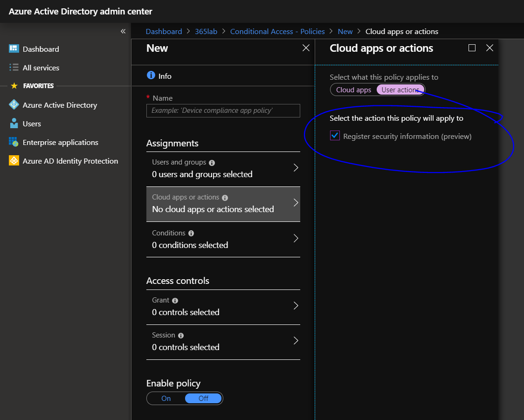Open Users in the sidebar
The width and height of the screenshot is (524, 420).
click(32, 124)
